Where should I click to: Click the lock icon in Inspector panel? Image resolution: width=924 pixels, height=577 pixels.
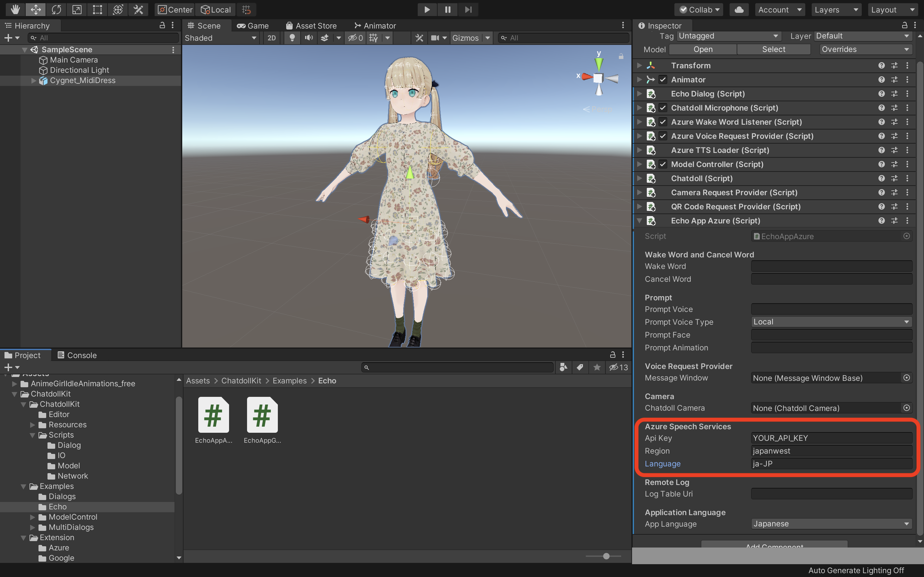(904, 26)
